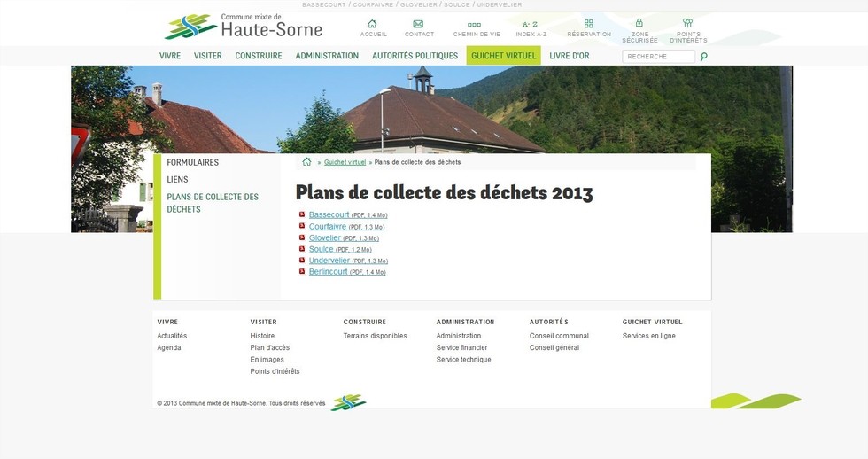The height and width of the screenshot is (459, 868).
Task: Open the Vivre menu
Action: 170,56
